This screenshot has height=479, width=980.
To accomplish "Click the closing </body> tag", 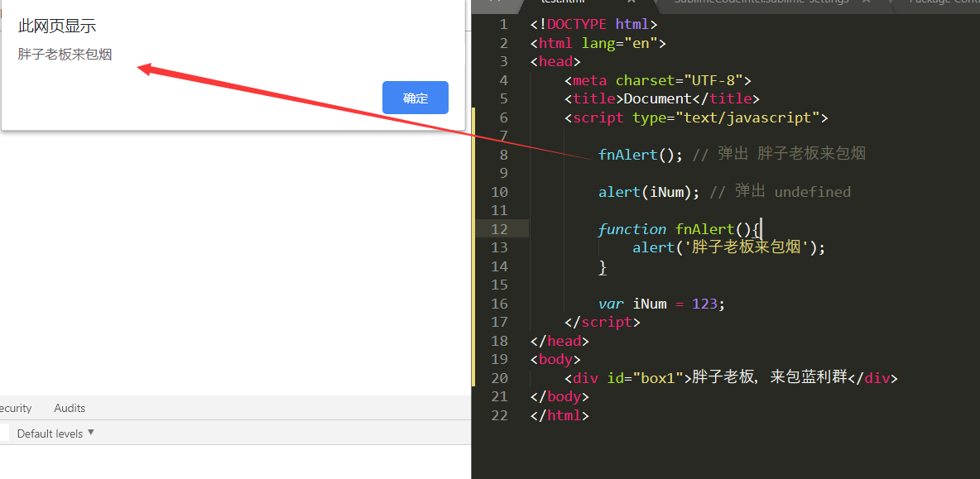I will click(x=560, y=396).
